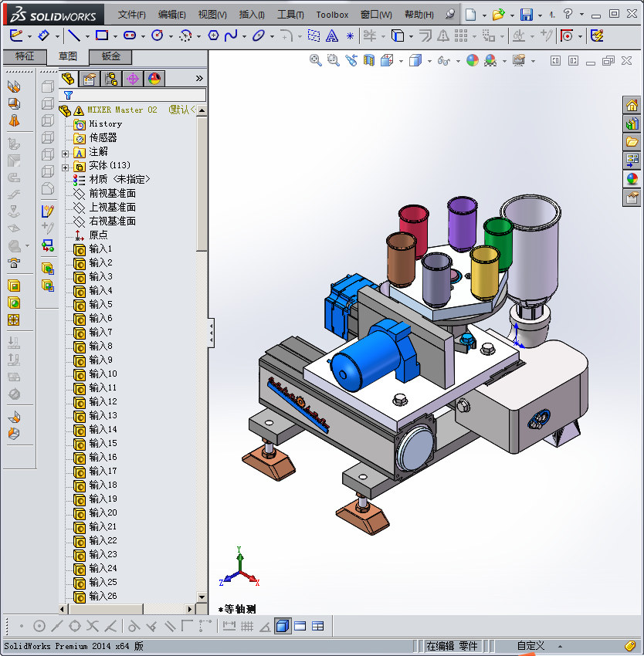Click the panel collapse handle beside viewport
Image resolution: width=644 pixels, height=656 pixels.
click(x=212, y=333)
